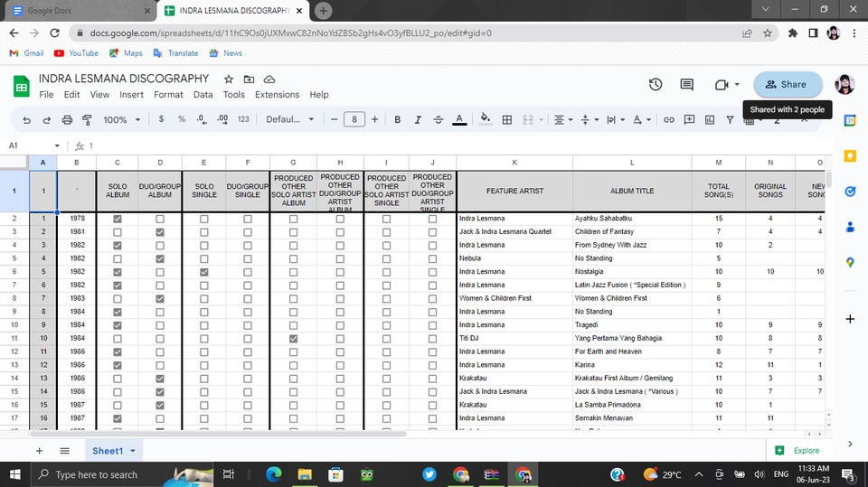Format as percent
This screenshot has height=487, width=868.
(x=181, y=119)
